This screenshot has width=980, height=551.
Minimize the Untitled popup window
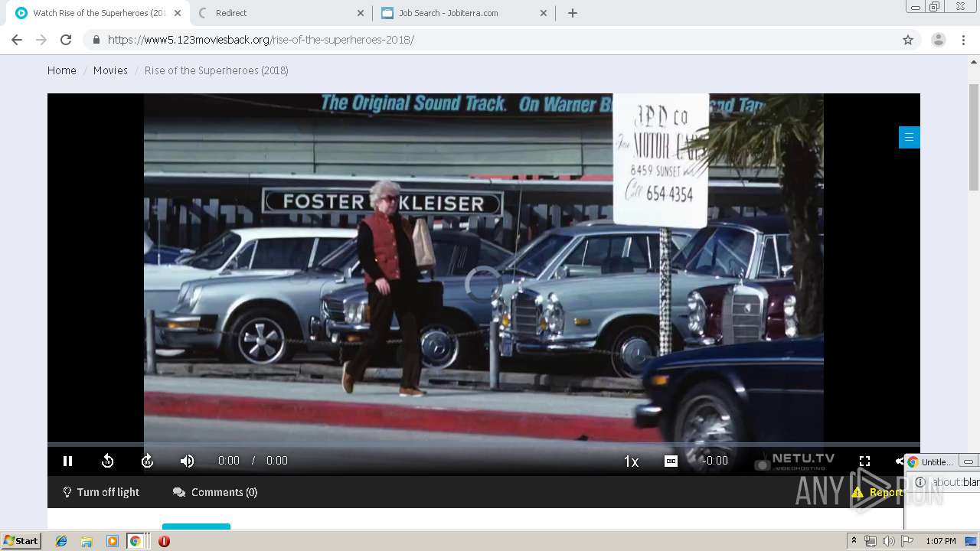pyautogui.click(x=969, y=461)
